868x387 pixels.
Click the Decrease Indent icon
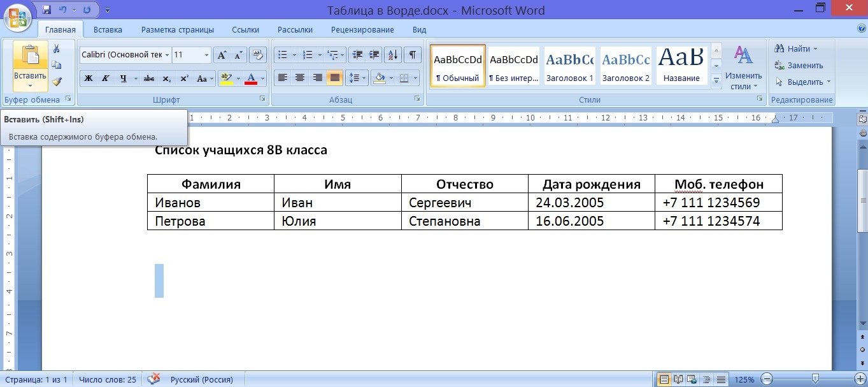coord(357,55)
